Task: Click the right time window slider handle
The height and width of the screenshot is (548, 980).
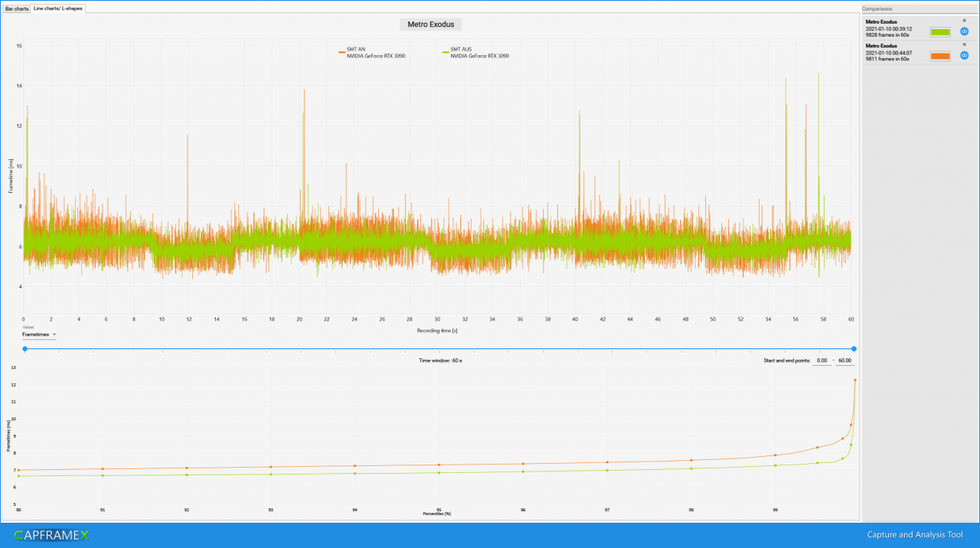Action: (854, 348)
